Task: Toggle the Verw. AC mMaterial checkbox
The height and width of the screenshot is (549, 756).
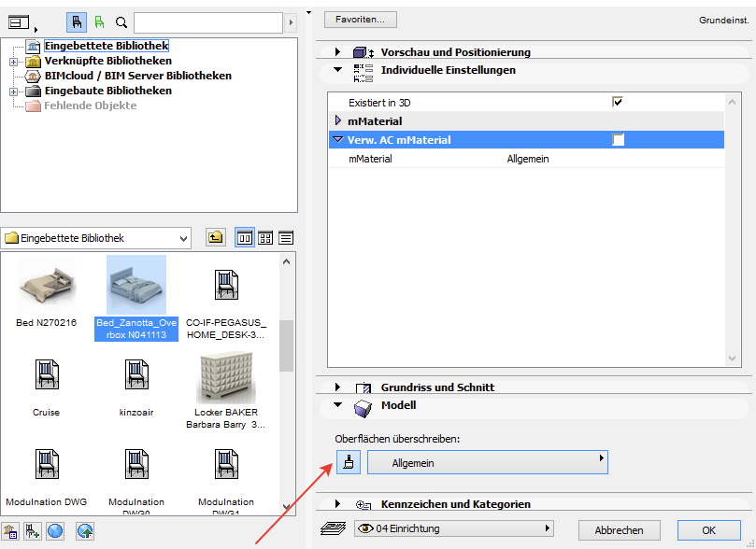Action: click(618, 140)
